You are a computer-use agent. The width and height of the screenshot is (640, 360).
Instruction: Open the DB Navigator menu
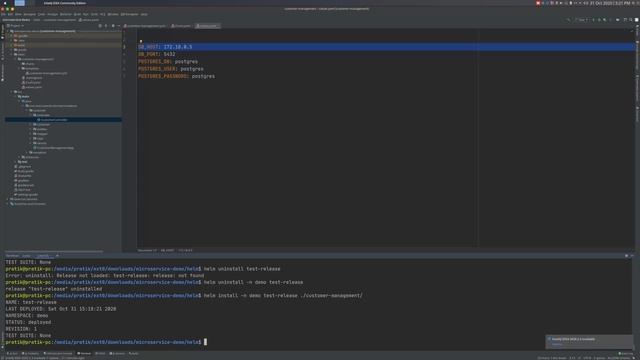(130, 14)
